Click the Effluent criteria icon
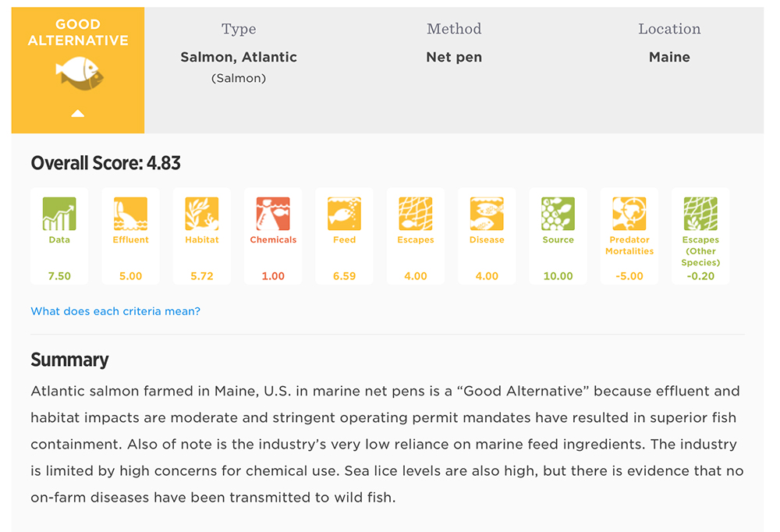This screenshot has width=780, height=532. 130,214
